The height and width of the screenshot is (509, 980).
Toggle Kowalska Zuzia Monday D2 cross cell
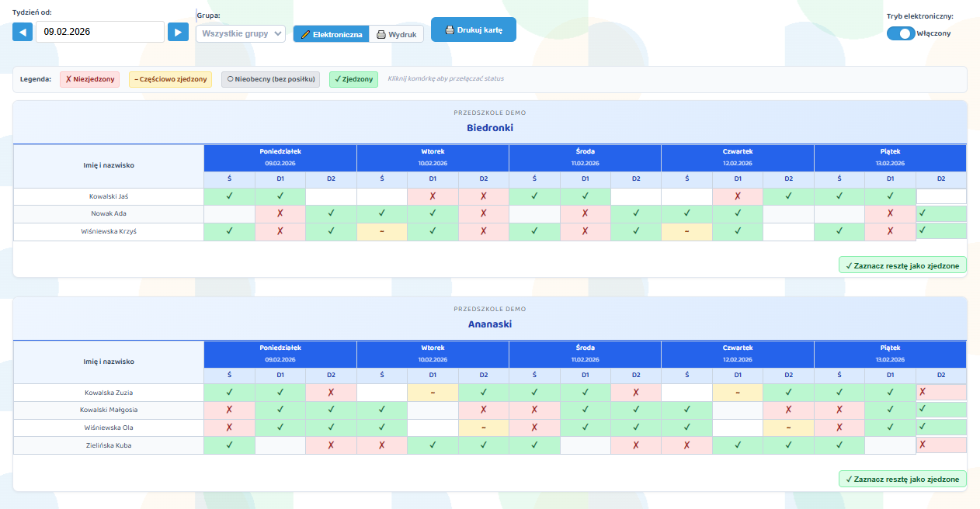point(331,393)
